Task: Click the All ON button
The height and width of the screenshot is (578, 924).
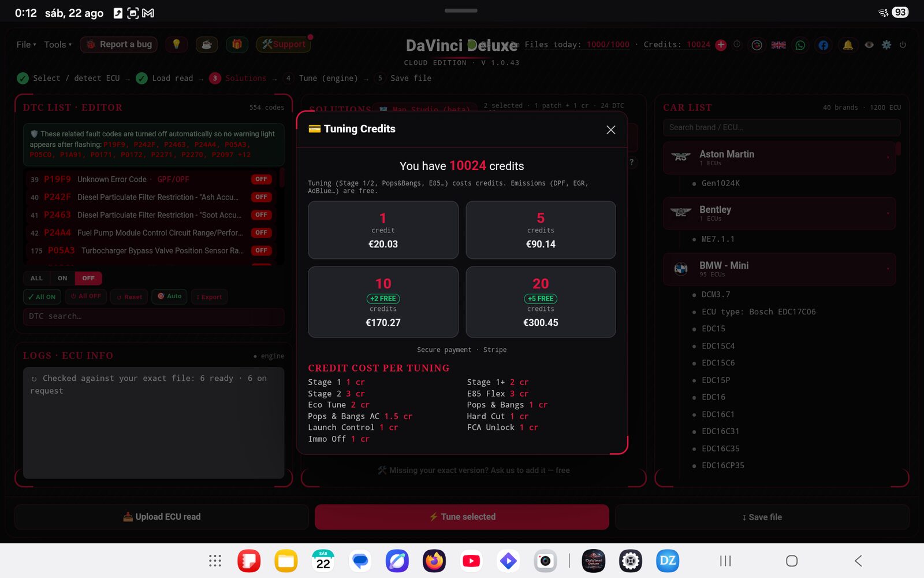Action: pyautogui.click(x=42, y=297)
